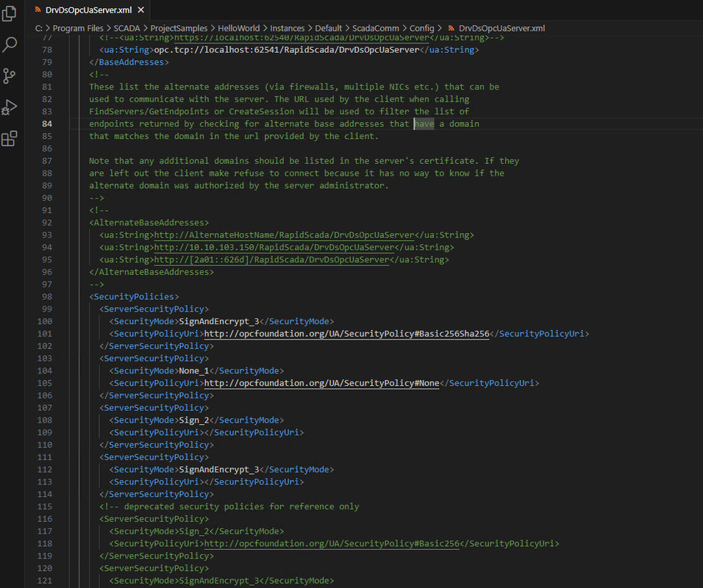The width and height of the screenshot is (703, 588).
Task: Click 'Note that any additional domains' comment line
Action: tap(304, 161)
